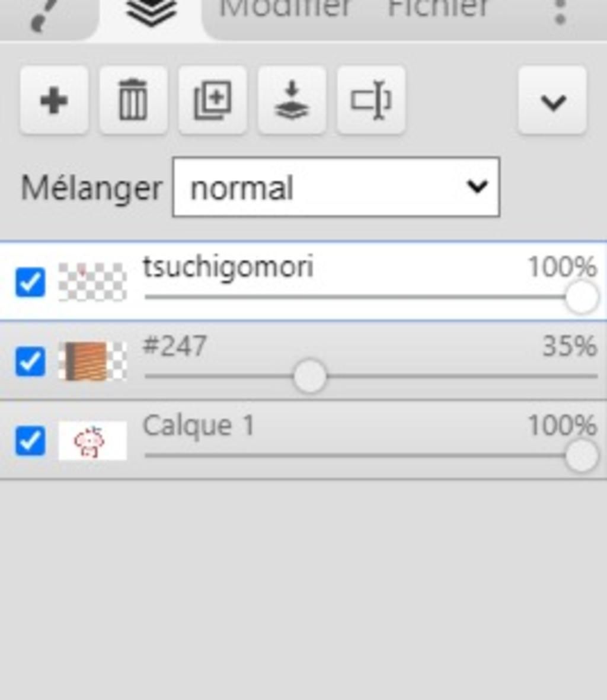Rename layer icon button
Screen dimensions: 607x700
click(x=371, y=100)
